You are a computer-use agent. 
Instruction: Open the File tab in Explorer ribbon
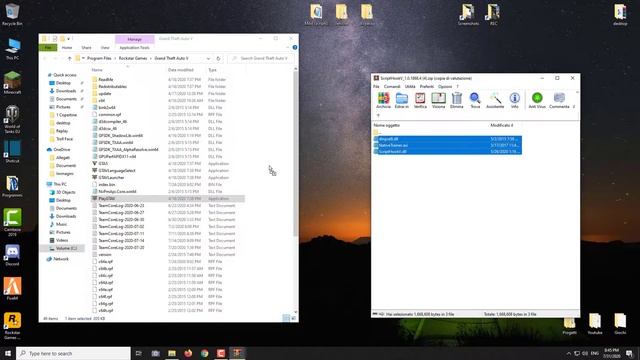click(x=48, y=48)
